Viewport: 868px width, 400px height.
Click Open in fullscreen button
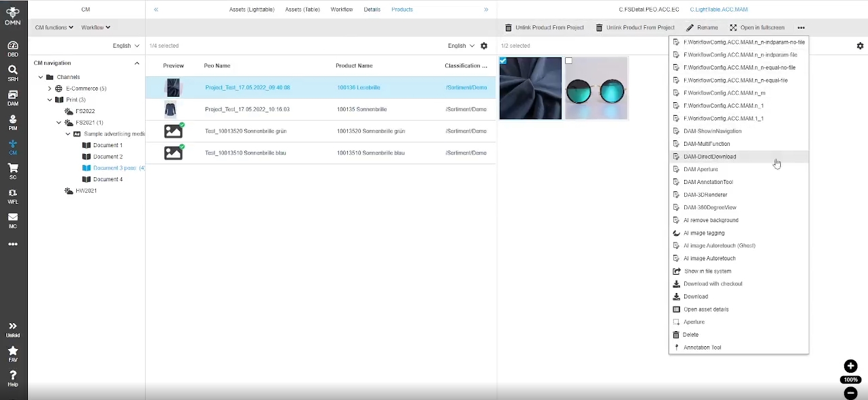757,28
